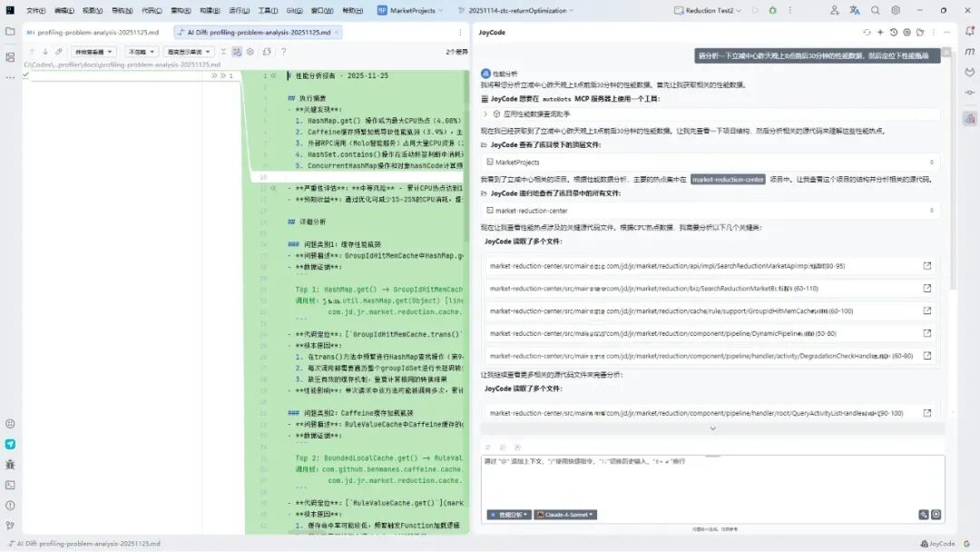Open QueryActivityListHandler file link icon

pyautogui.click(x=926, y=413)
